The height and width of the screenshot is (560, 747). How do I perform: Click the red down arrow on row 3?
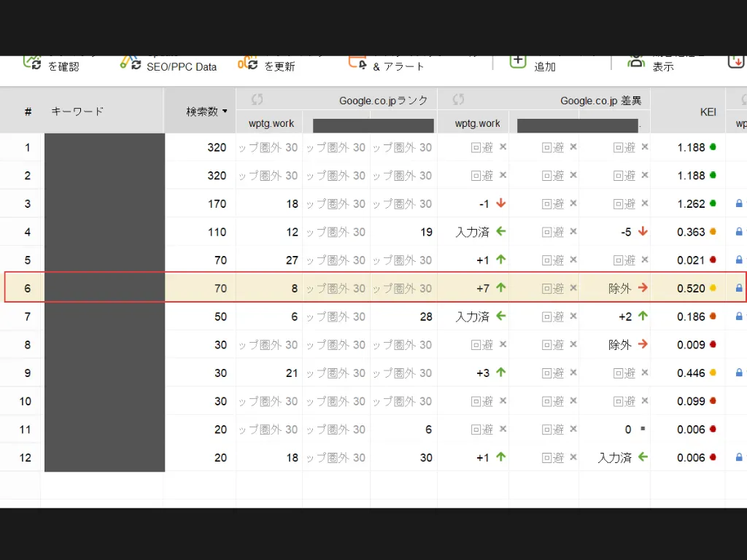click(x=501, y=203)
